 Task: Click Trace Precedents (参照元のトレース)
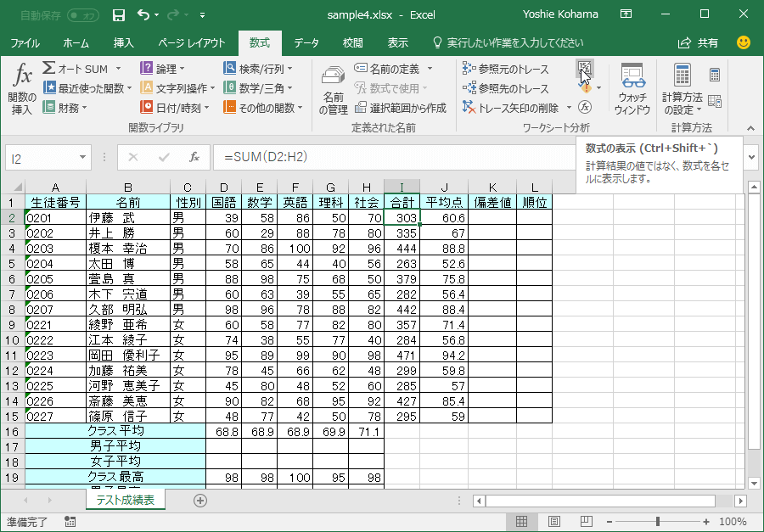pos(505,69)
